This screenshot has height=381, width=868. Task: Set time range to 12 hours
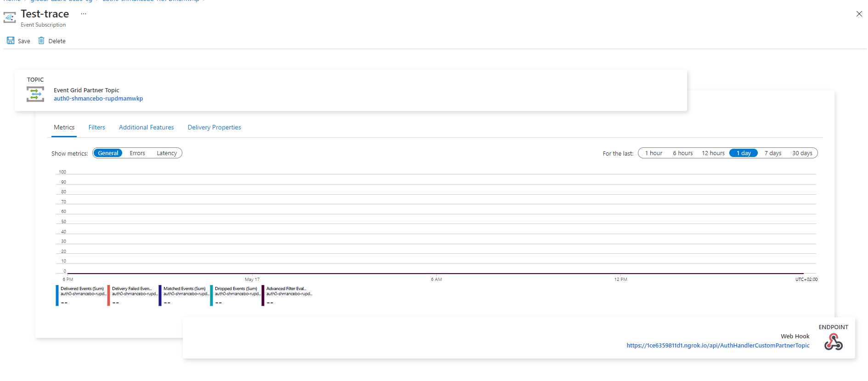click(713, 153)
